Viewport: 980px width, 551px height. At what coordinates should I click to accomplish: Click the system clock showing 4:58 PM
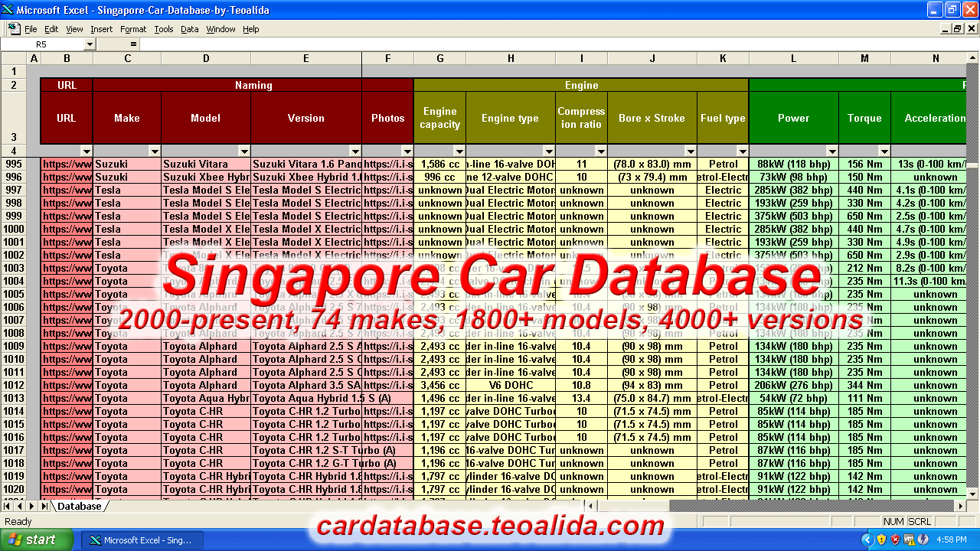click(952, 540)
